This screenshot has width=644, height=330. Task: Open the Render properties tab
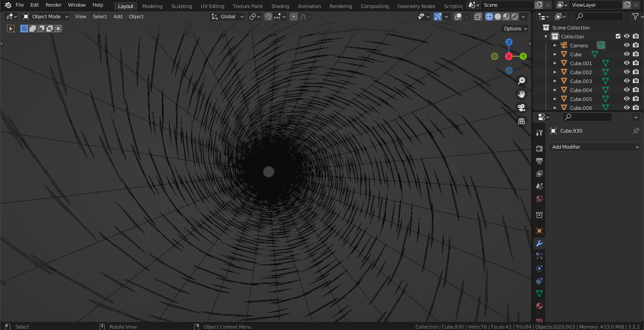[x=539, y=148]
